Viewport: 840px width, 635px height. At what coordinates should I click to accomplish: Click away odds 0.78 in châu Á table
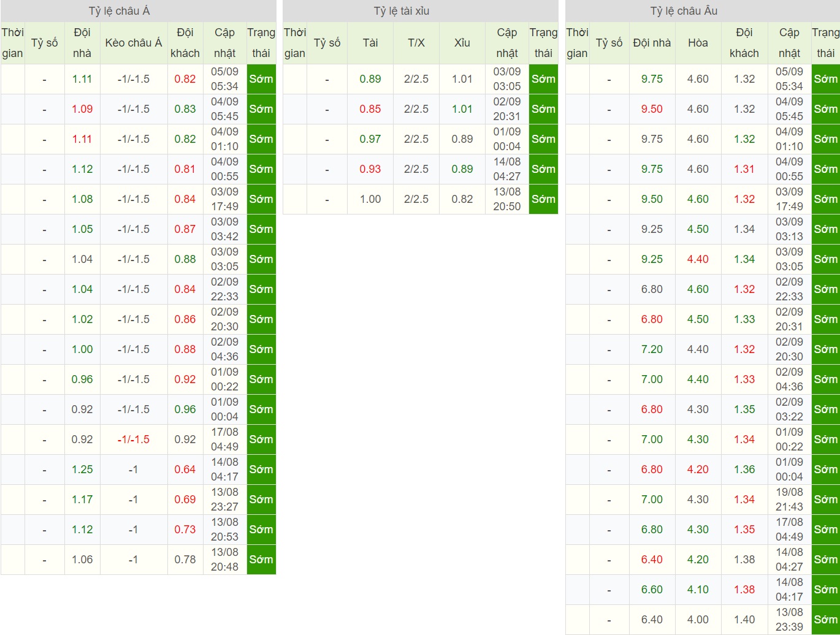click(x=185, y=560)
